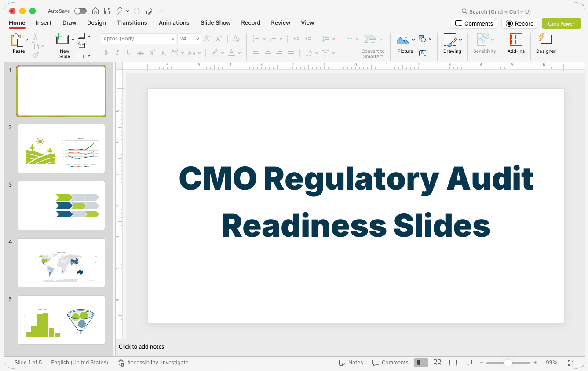The height and width of the screenshot is (371, 588).
Task: Click the Convert to SmartArt icon
Action: coord(370,40)
